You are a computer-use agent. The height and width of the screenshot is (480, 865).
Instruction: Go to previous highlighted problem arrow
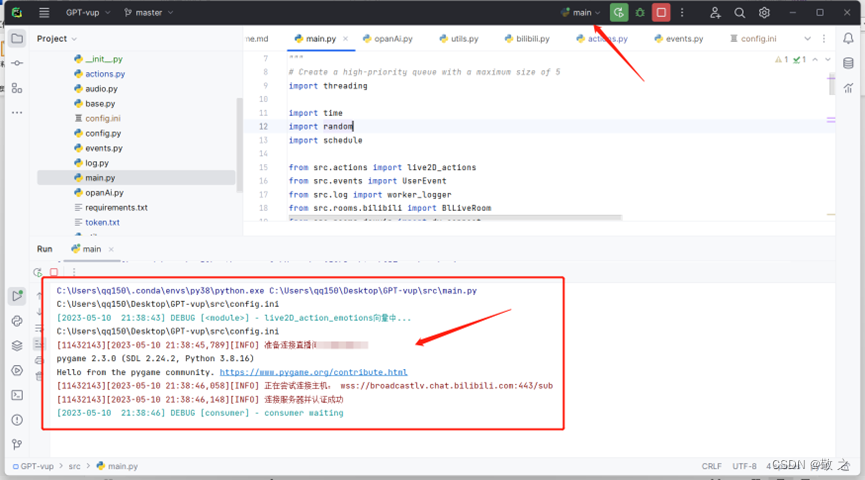(815, 59)
